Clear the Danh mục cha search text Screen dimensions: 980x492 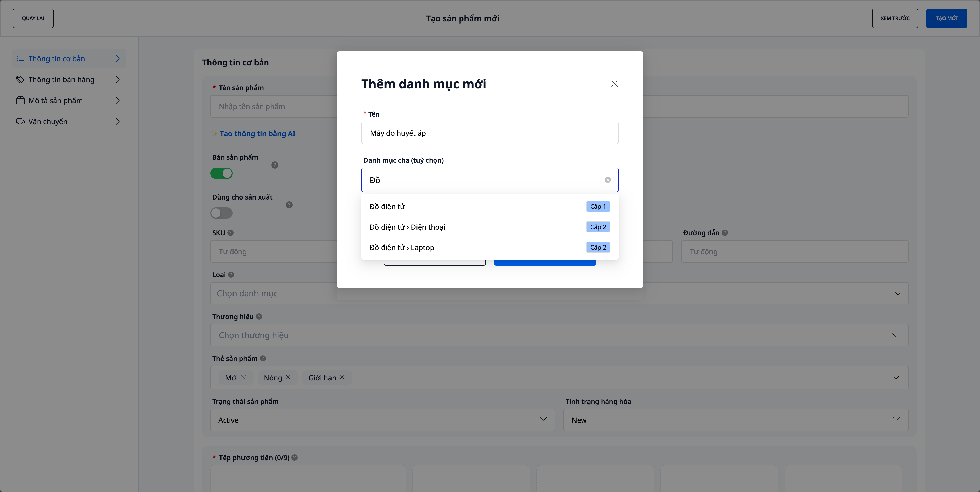(x=608, y=180)
